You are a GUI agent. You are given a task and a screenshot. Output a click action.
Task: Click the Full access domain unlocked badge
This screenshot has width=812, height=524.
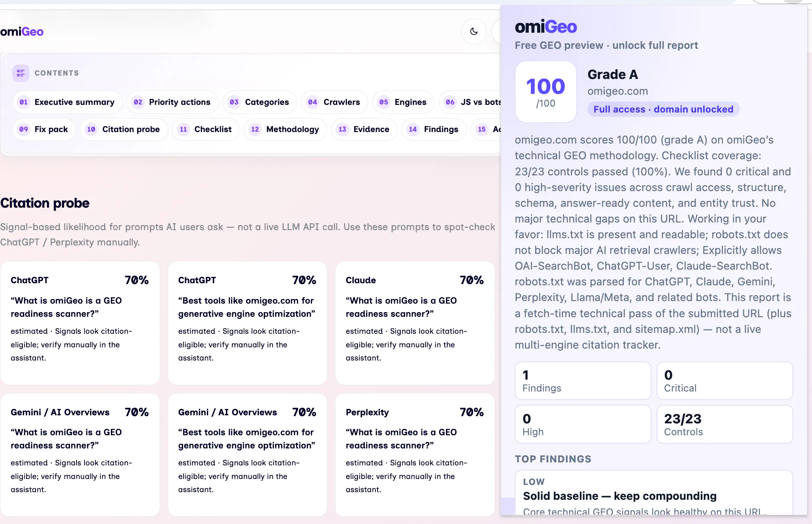tap(663, 110)
